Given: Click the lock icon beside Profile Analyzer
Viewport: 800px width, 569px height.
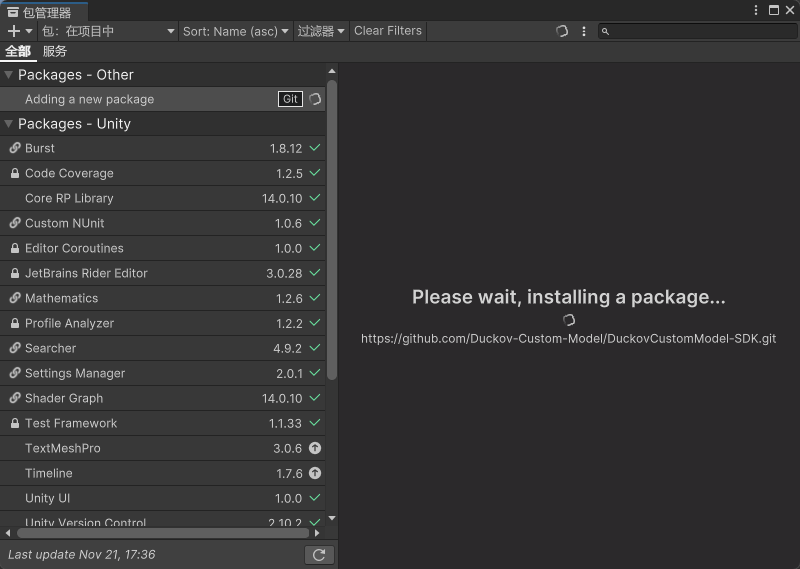Looking at the screenshot, I should (x=15, y=324).
